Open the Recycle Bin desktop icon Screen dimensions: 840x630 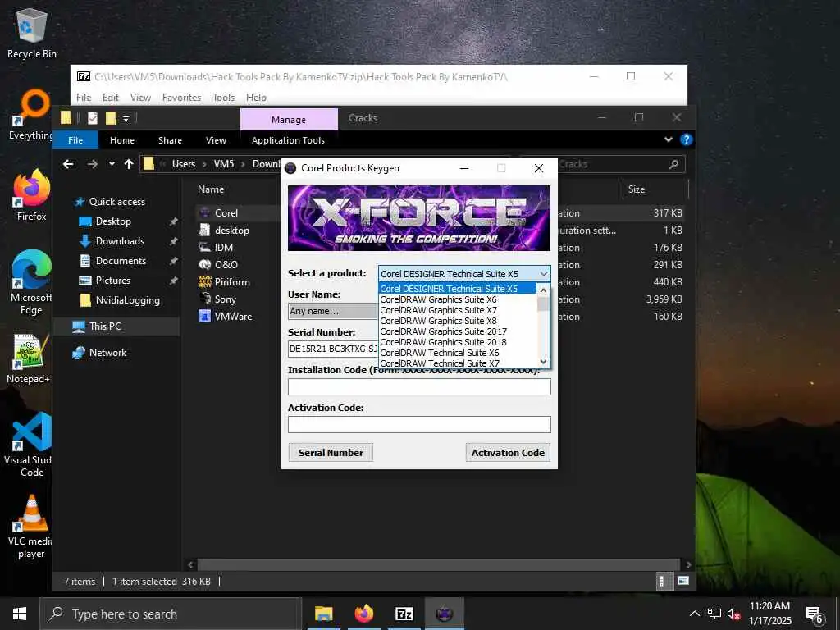click(32, 33)
